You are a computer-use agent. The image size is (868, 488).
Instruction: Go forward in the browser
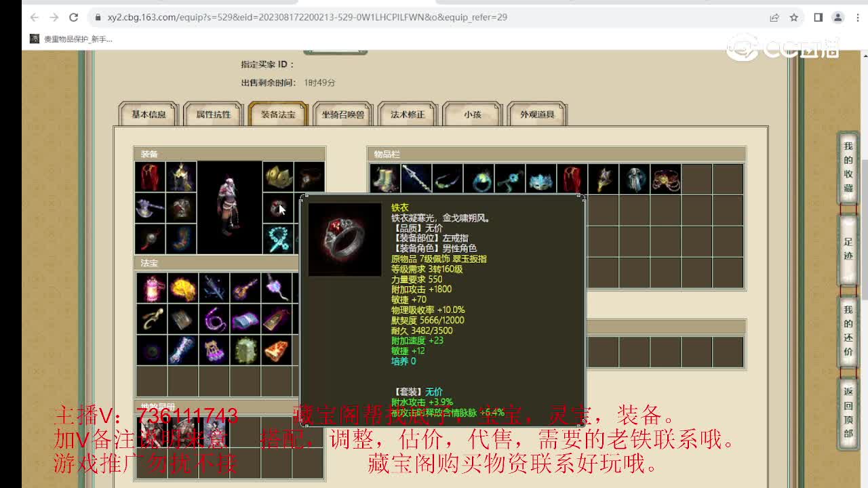[54, 17]
